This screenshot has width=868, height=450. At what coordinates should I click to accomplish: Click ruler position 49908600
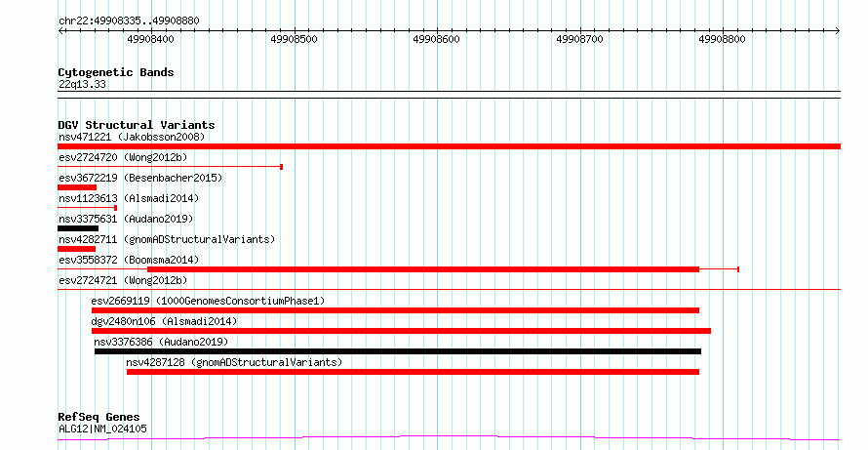point(436,39)
